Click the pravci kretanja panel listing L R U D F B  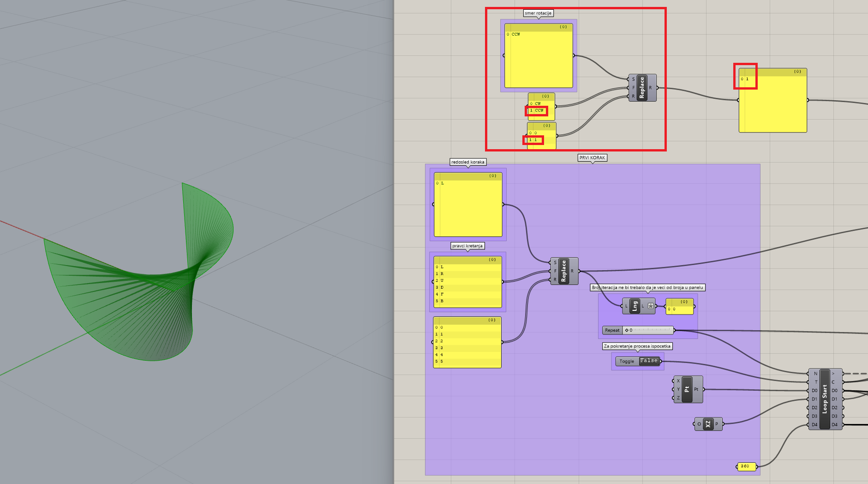click(x=467, y=284)
